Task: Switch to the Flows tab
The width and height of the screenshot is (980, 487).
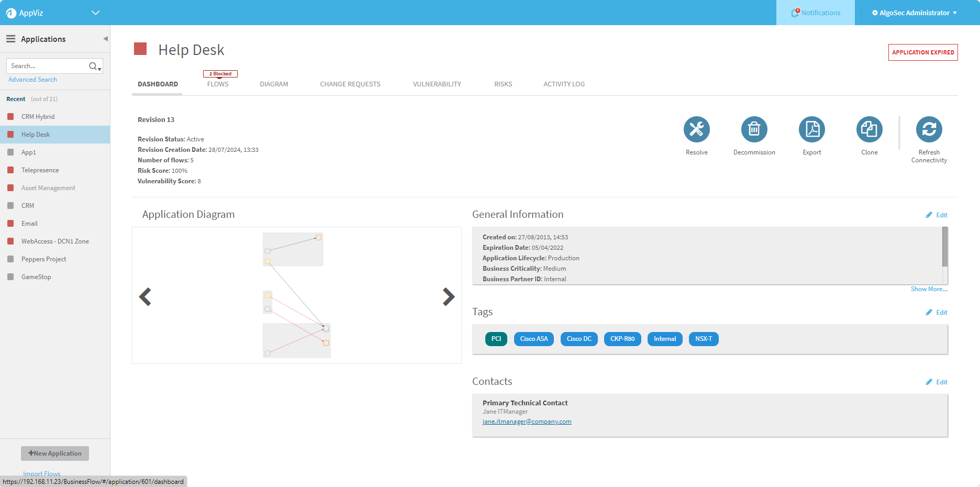Action: pos(218,84)
